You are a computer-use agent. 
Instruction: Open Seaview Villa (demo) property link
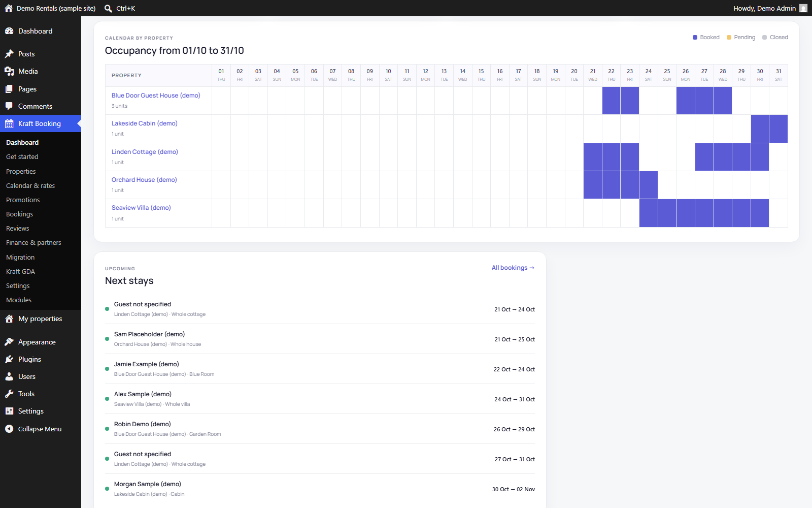(141, 208)
